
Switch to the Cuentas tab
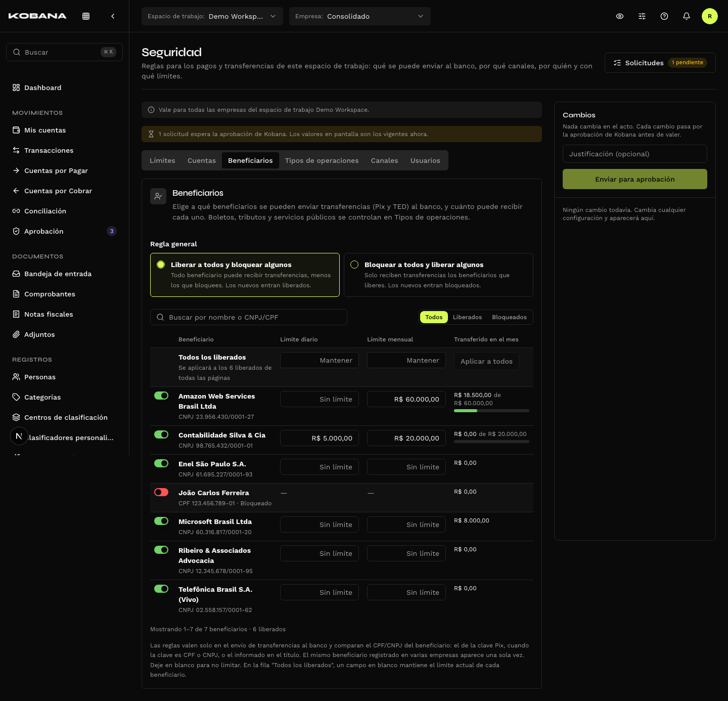tap(202, 160)
